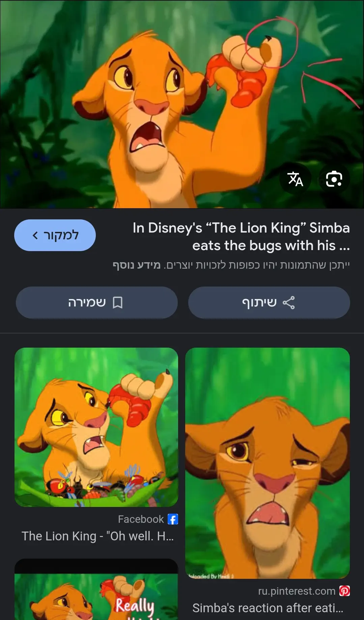This screenshot has width=364, height=620.
Task: Open the למקור source page button
Action: [55, 235]
